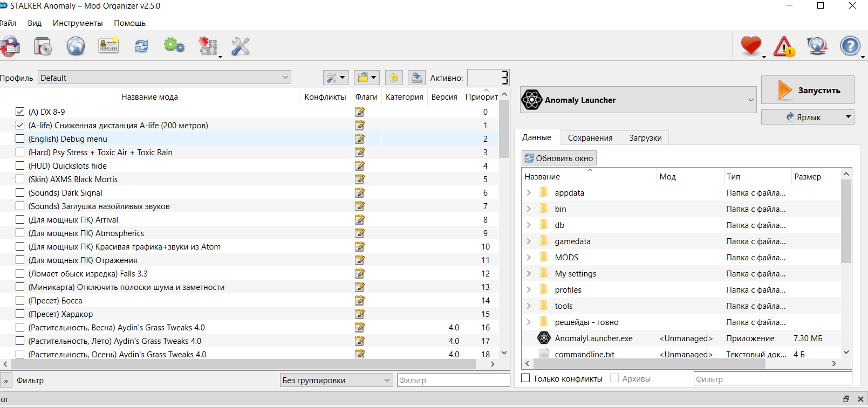Image resolution: width=868 pixels, height=408 pixels.
Task: Click the Обновить окно button
Action: click(x=559, y=158)
